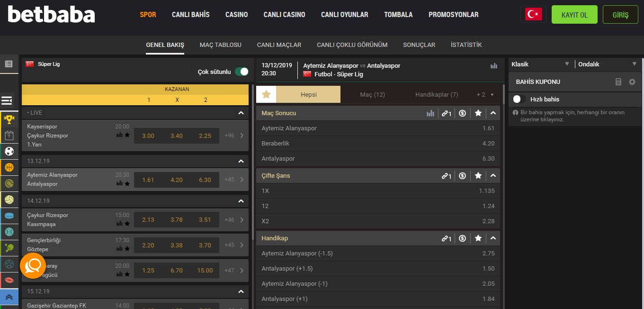Image resolution: width=644 pixels, height=309 pixels.
Task: Open the PROMOSYONLAR menu
Action: point(454,15)
